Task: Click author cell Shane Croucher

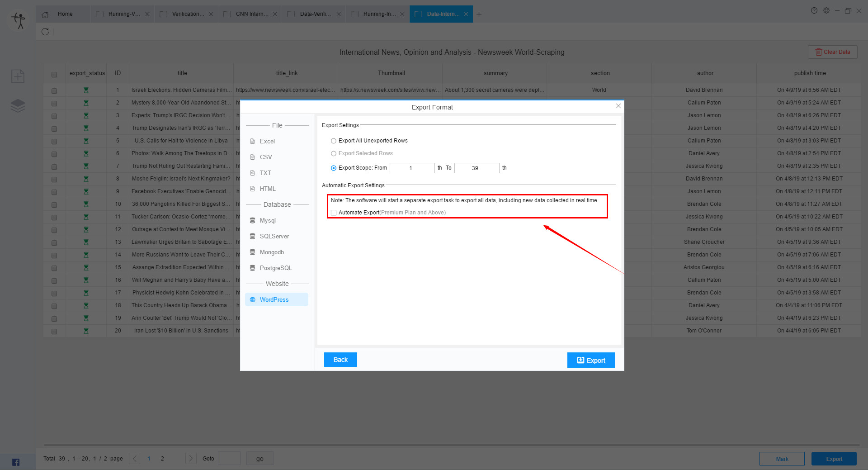Action: click(x=704, y=242)
